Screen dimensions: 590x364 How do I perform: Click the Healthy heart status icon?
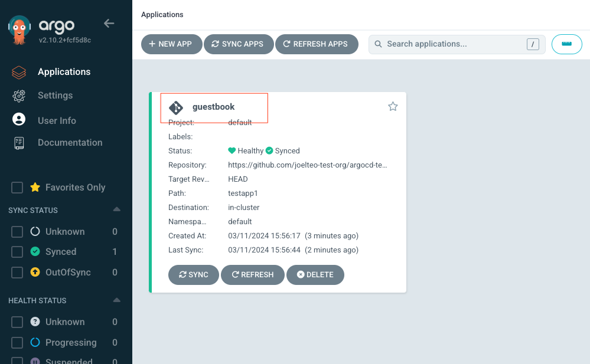point(232,150)
